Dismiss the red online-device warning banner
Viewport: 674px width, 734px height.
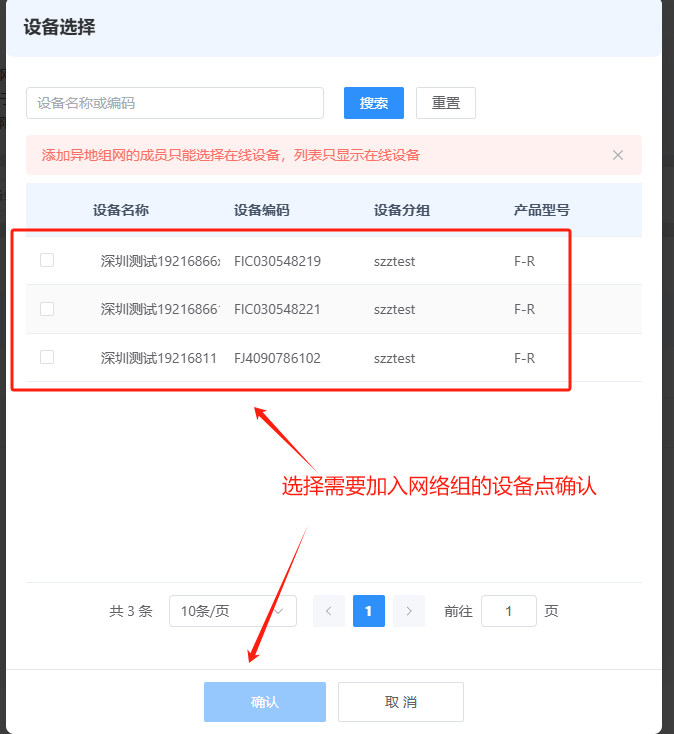click(x=618, y=155)
